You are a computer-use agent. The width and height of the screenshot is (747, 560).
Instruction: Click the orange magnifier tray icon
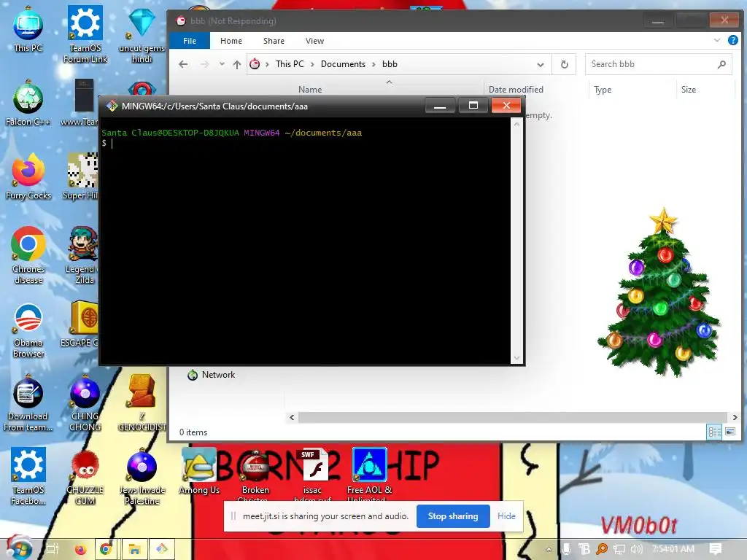[x=602, y=549]
